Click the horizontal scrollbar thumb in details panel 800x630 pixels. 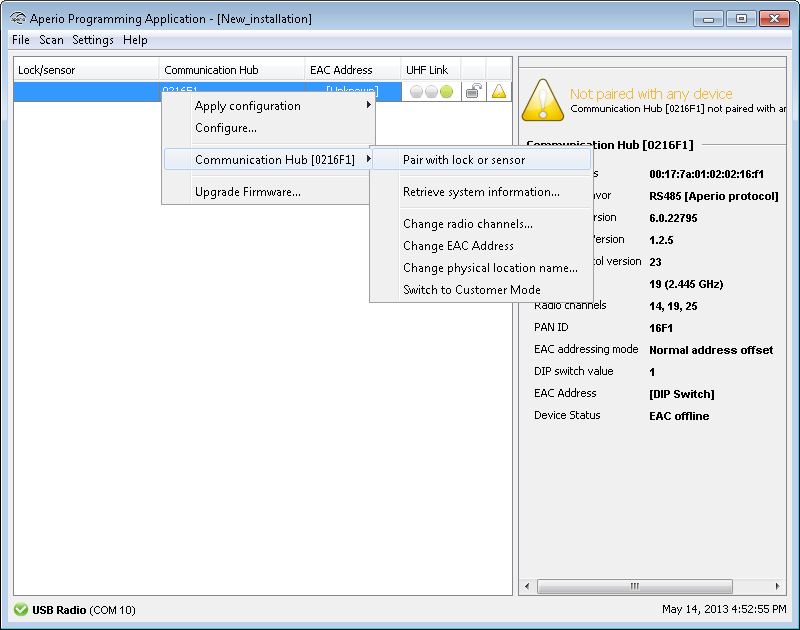(x=635, y=586)
